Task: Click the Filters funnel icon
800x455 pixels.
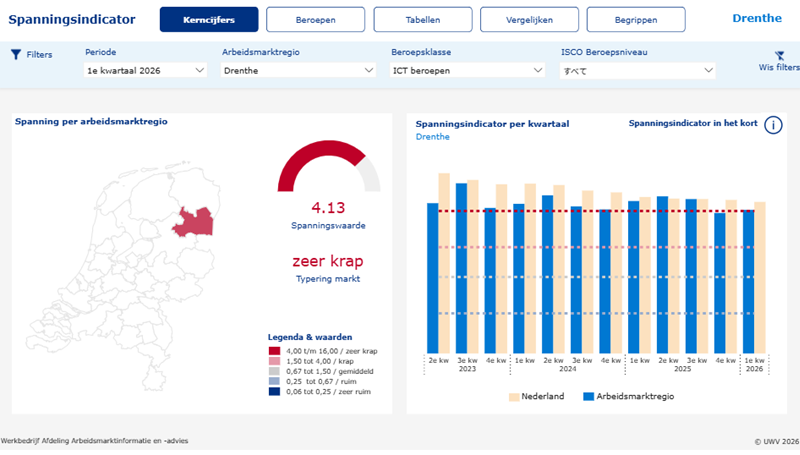Action: tap(16, 55)
